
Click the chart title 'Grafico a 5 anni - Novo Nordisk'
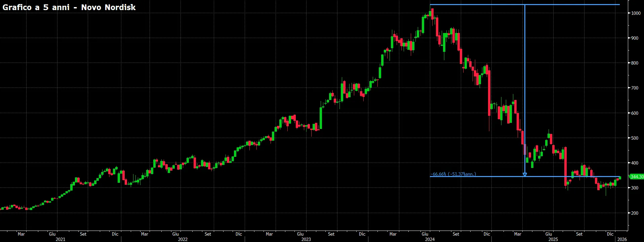(69, 7)
